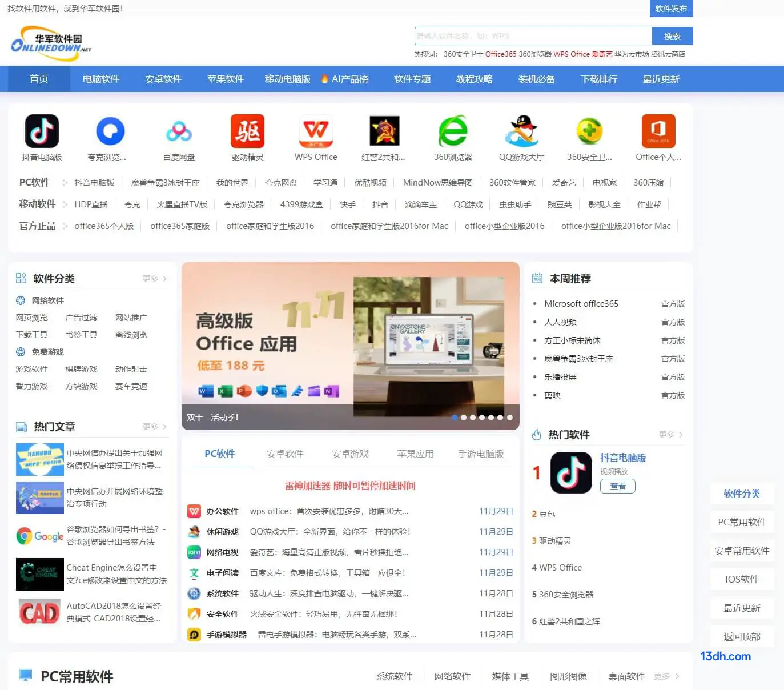The height and width of the screenshot is (690, 784).
Task: Click the WPS icon beside 办公软件
Action: (x=194, y=511)
